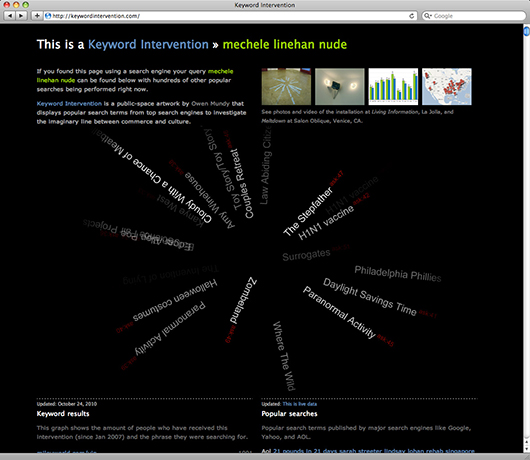The image size is (530, 460).
Task: Go back with the browser back arrow
Action: click(10, 16)
